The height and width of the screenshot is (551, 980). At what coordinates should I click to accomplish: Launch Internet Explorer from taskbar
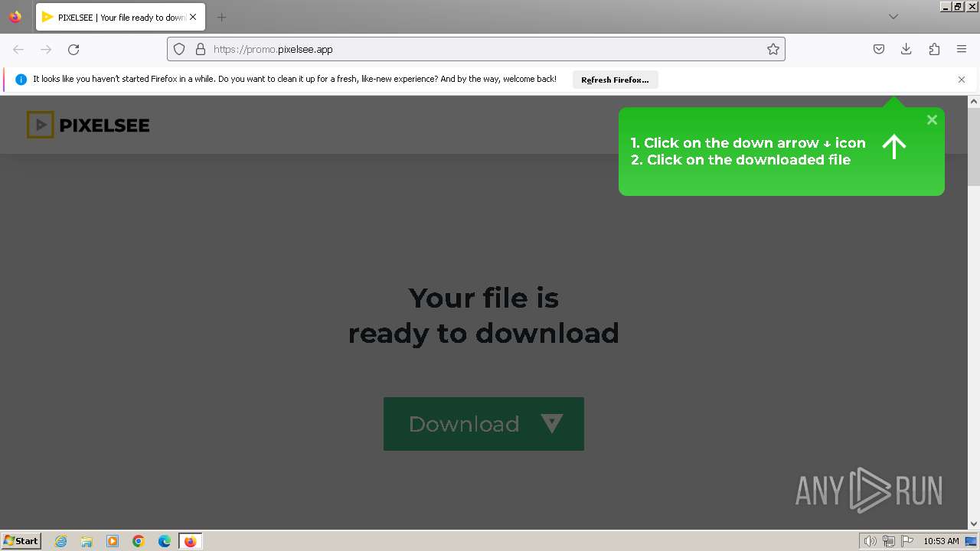coord(61,541)
